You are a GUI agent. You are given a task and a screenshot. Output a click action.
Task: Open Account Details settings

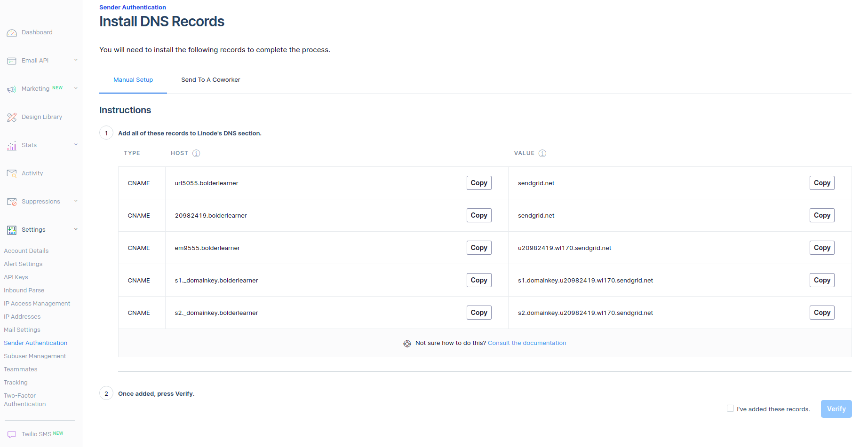click(x=26, y=251)
